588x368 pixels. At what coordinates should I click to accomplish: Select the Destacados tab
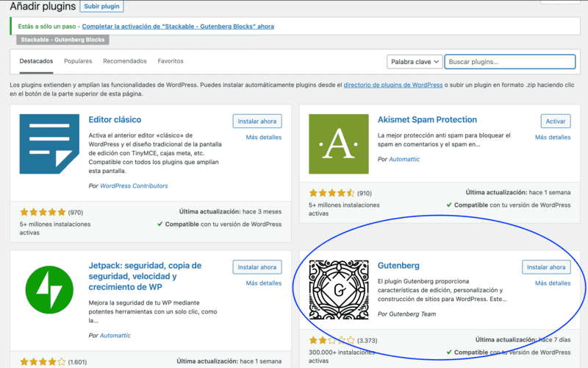36,61
